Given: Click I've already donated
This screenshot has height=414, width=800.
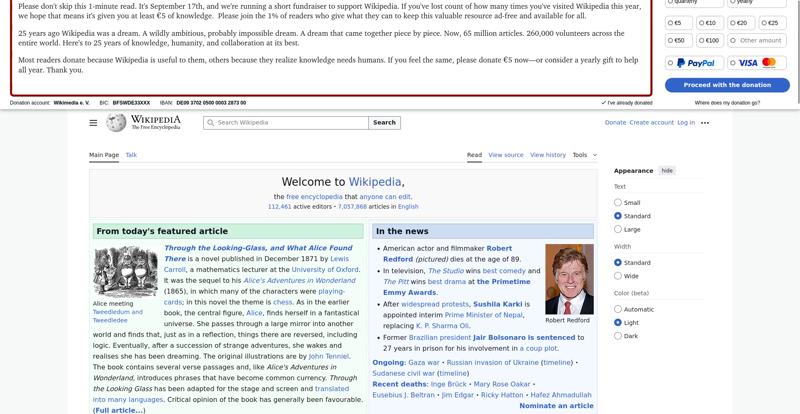Looking at the screenshot, I should tap(627, 103).
